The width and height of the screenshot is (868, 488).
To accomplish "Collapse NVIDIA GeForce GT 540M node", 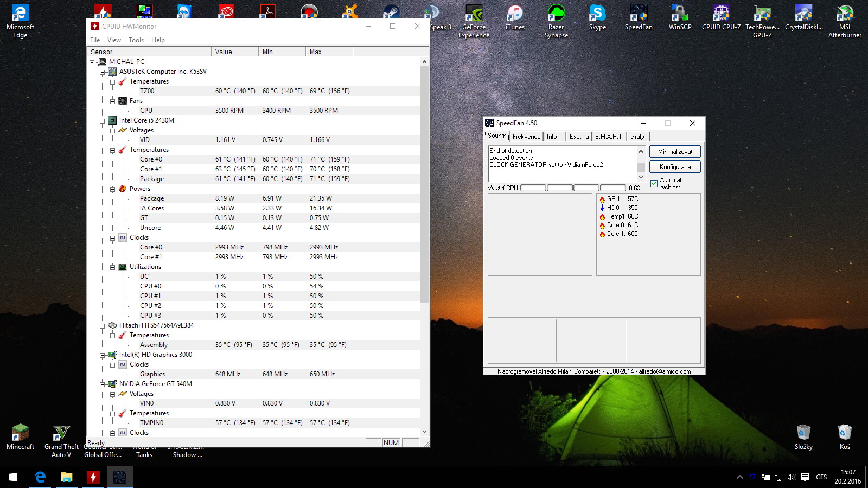I will (x=102, y=384).
